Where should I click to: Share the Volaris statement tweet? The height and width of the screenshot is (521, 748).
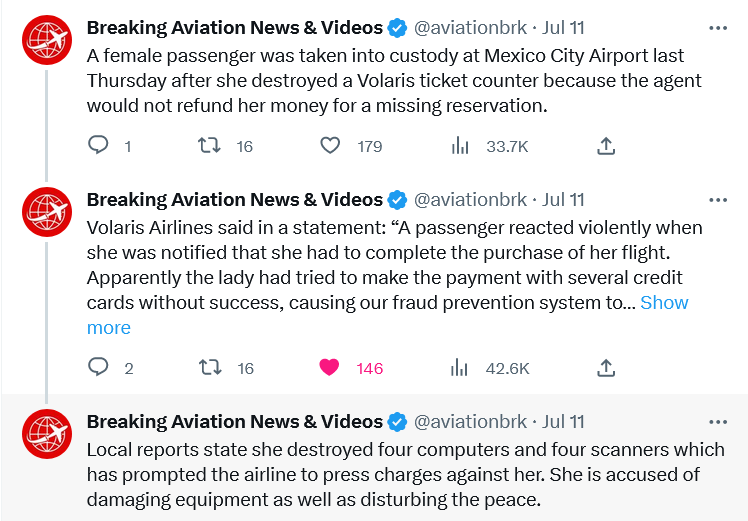click(605, 368)
